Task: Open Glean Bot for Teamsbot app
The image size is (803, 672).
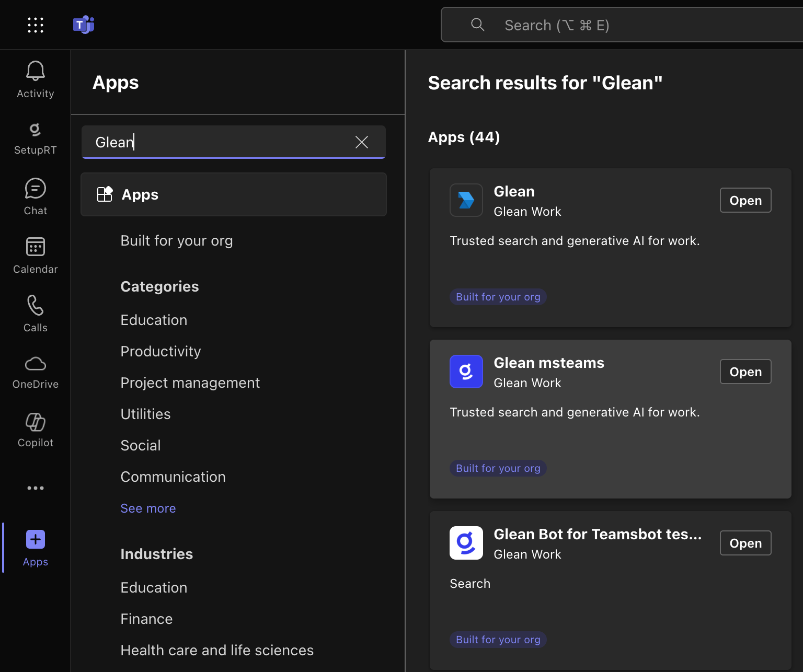Action: [745, 543]
